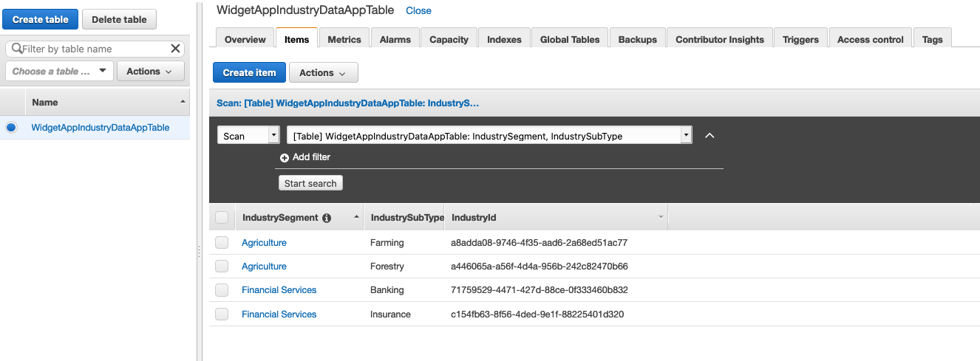Open the Capacity tab

(x=449, y=39)
